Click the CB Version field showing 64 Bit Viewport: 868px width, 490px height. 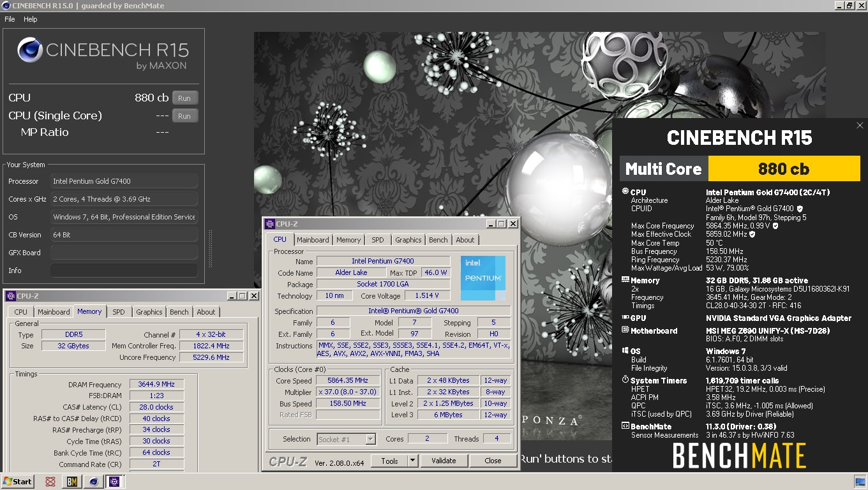tap(124, 235)
